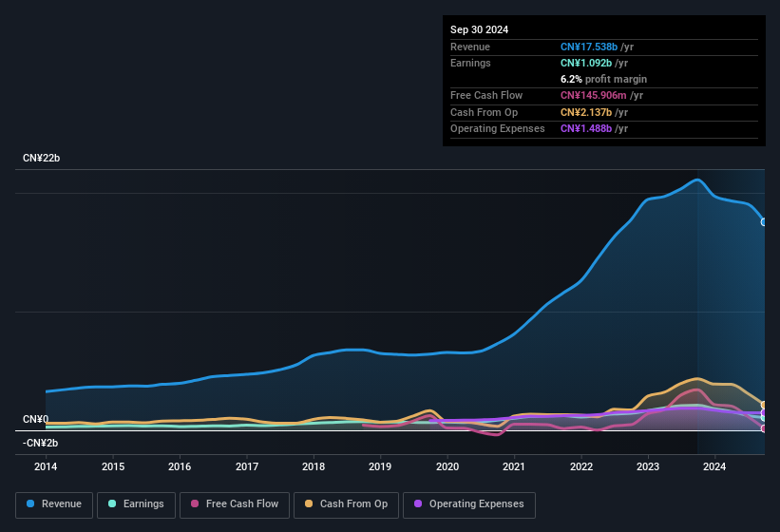Click the 2018 x-axis label

point(314,466)
